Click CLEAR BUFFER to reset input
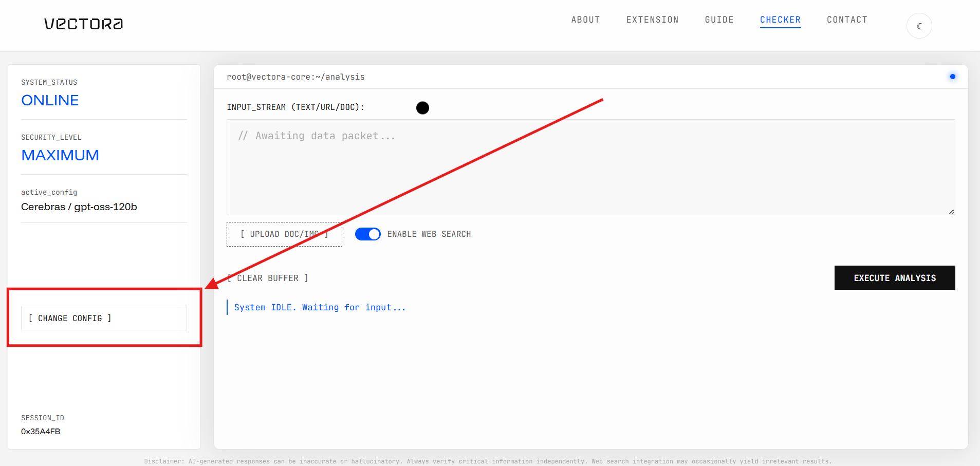The height and width of the screenshot is (466, 980). pyautogui.click(x=268, y=278)
